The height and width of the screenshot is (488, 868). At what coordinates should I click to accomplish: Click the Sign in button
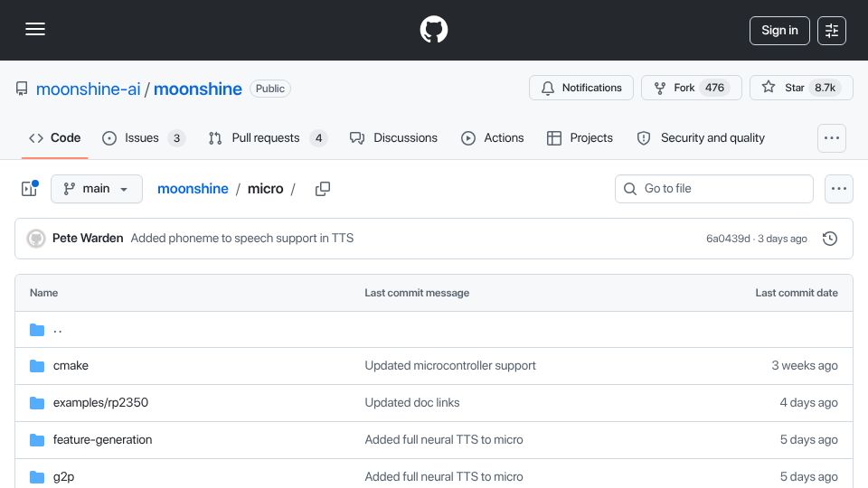pos(779,31)
